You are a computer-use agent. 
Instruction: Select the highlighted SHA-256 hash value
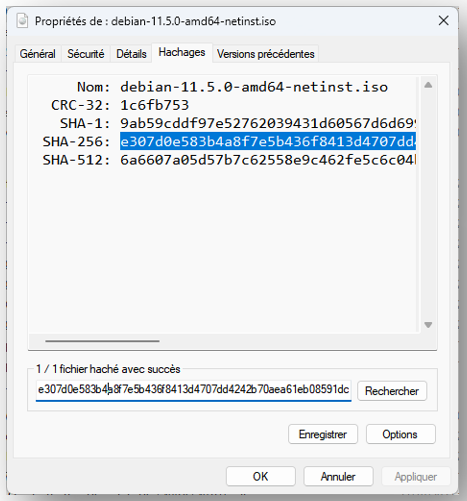pos(268,142)
